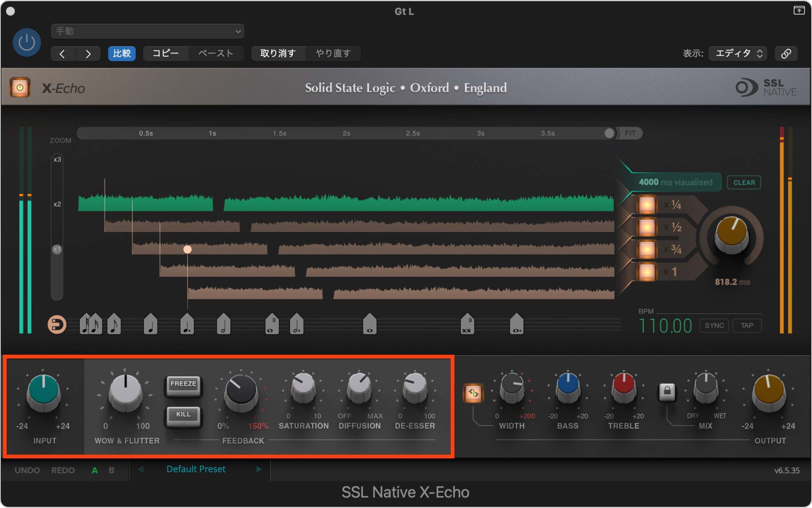Toggle the ping-pong echo icon beside WIDTH

[474, 393]
